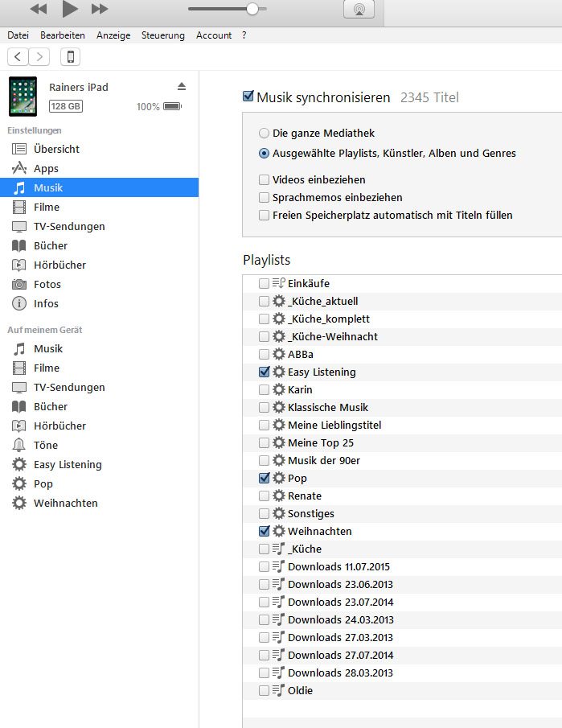
Task: Click the 'Meine Top 25' playlist name
Action: [321, 443]
